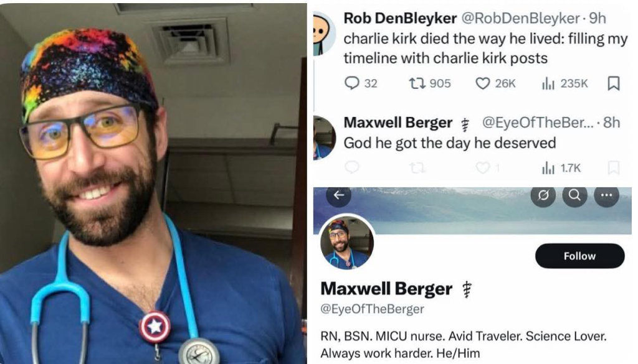Like Maxwell Berger's reply
This screenshot has height=364, width=638.
pyautogui.click(x=487, y=167)
